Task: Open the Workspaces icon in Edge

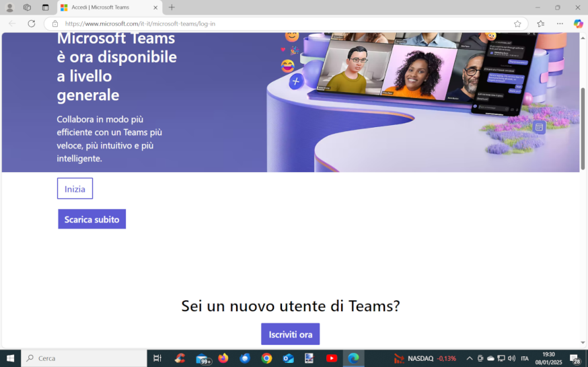Action: coord(27,7)
